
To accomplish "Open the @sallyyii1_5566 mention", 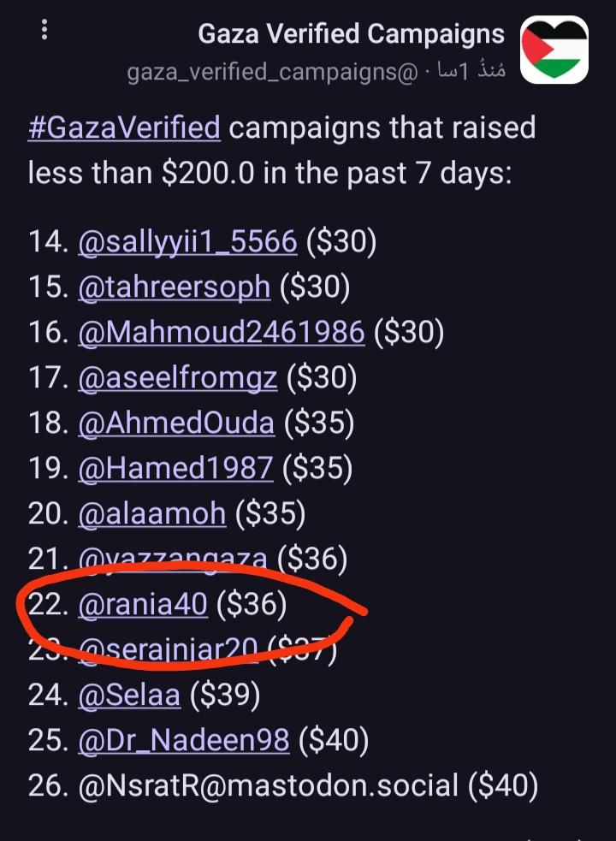I will (x=187, y=243).
